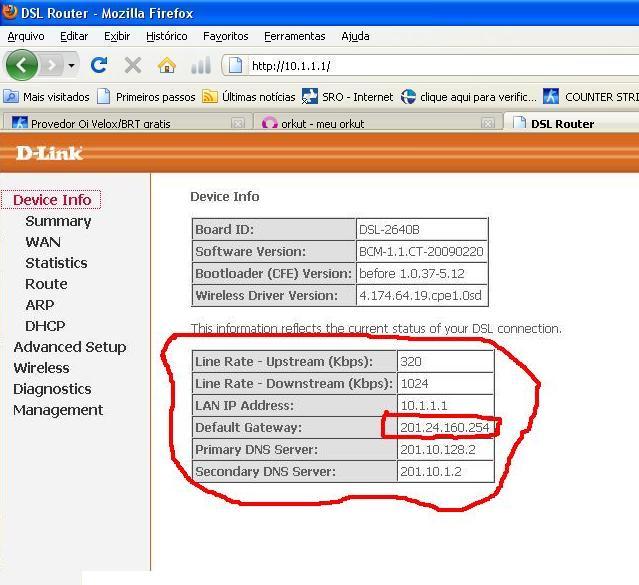The width and height of the screenshot is (639, 585).
Task: Open the Histórico menu
Action: pos(166,36)
